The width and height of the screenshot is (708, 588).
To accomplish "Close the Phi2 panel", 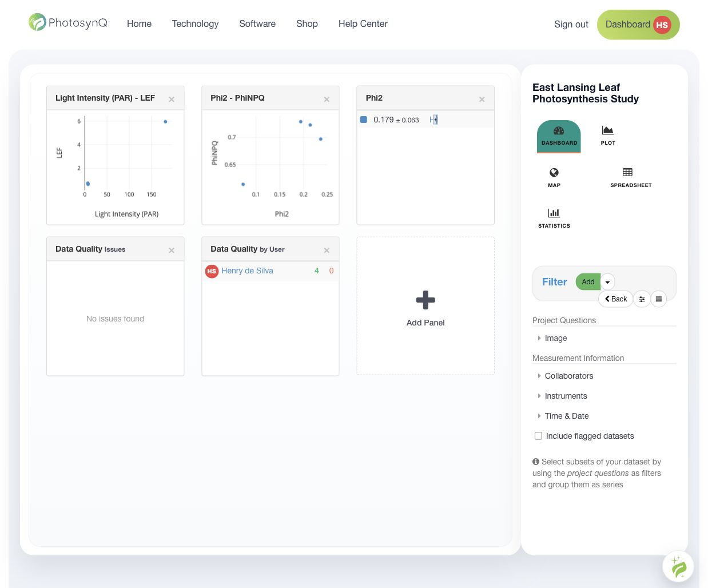I will (482, 100).
